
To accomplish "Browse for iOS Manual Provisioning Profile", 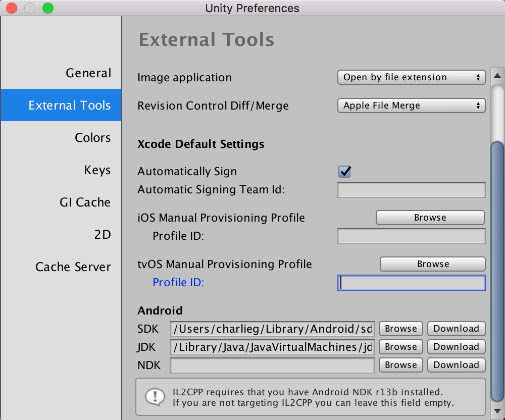I will (x=430, y=218).
